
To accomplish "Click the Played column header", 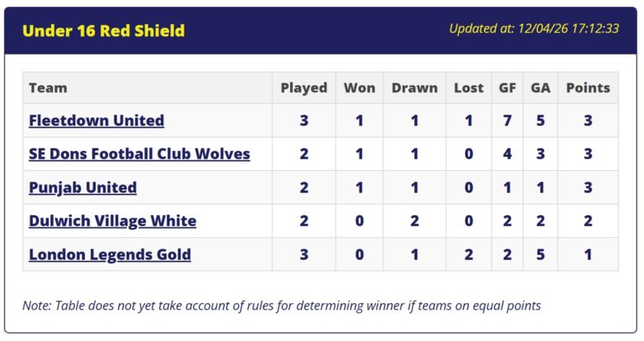I will pyautogui.click(x=304, y=88).
